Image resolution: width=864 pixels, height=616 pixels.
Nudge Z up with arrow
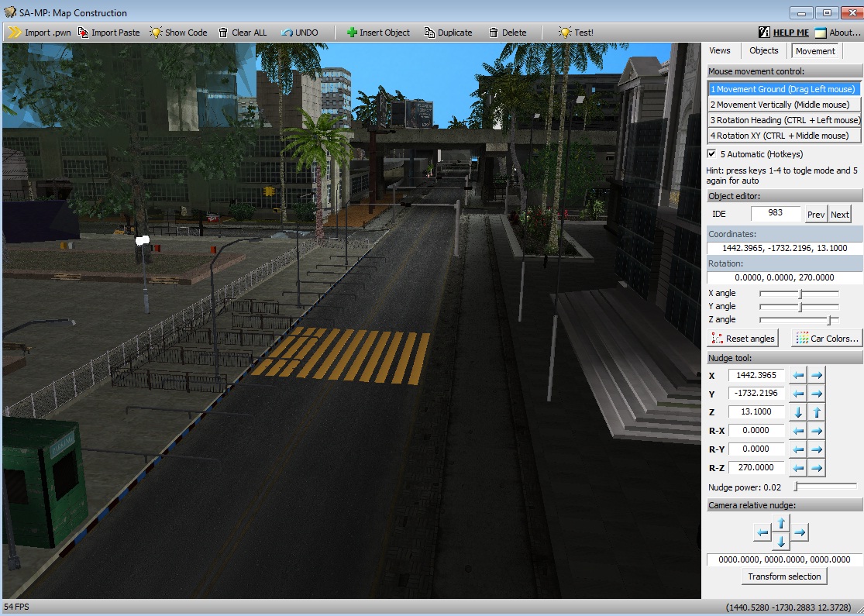[x=817, y=412]
